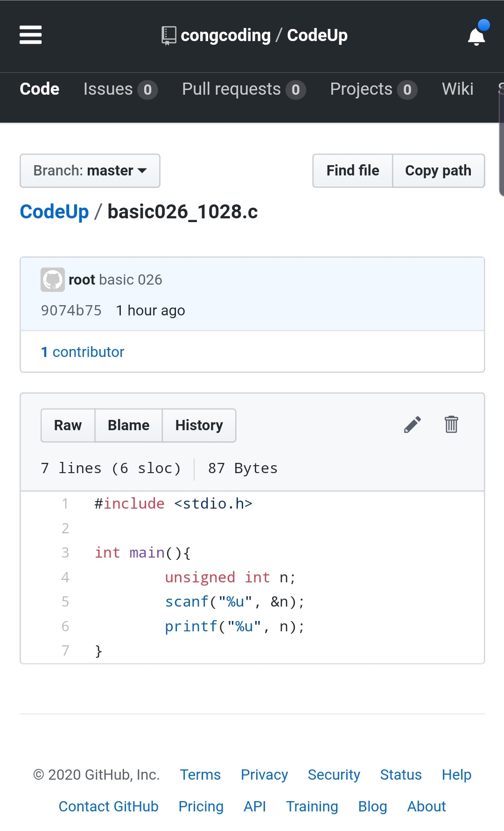Image resolution: width=504 pixels, height=831 pixels.
Task: Select line number 4 in code
Action: coord(65,578)
